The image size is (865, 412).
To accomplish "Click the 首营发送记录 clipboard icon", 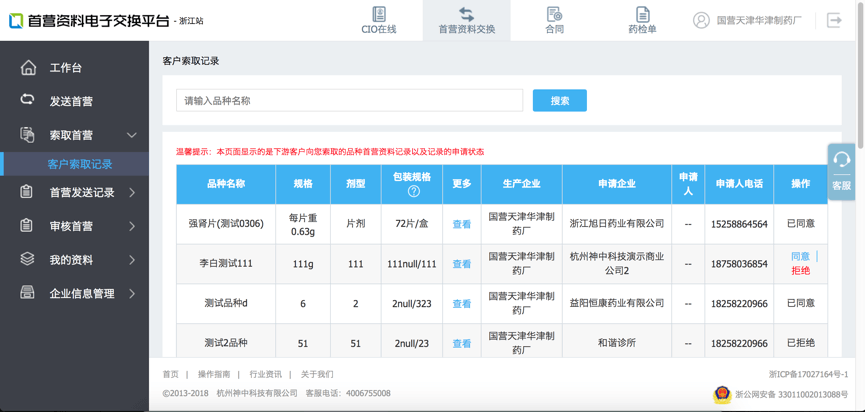I will pyautogui.click(x=26, y=192).
